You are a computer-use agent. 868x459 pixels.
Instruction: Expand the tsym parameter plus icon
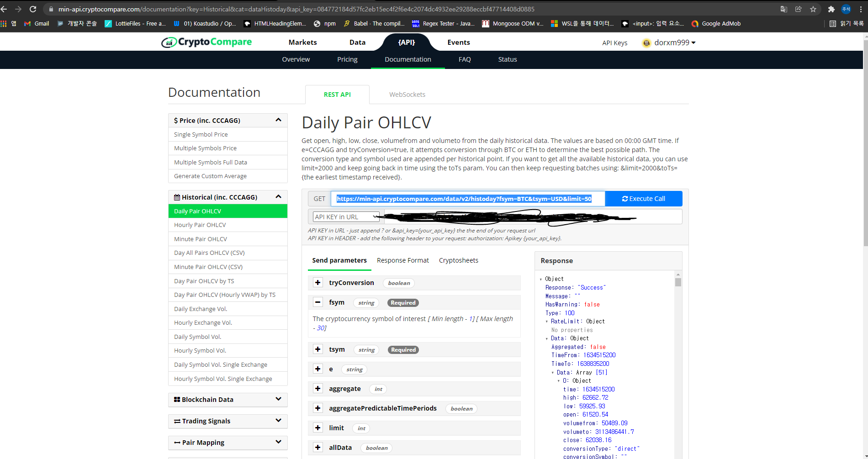point(318,349)
